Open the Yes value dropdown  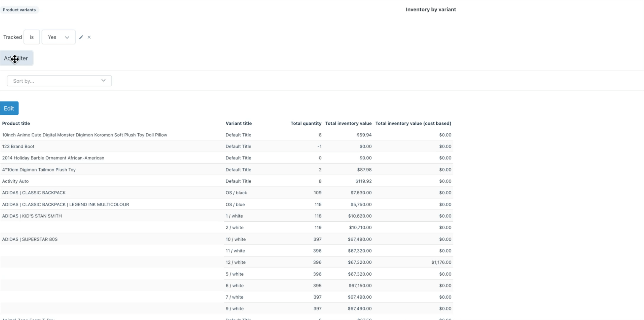pos(58,37)
